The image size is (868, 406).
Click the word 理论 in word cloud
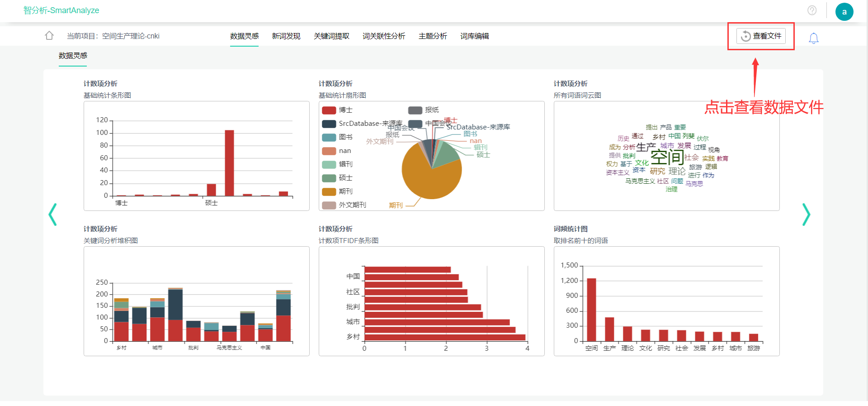click(677, 171)
